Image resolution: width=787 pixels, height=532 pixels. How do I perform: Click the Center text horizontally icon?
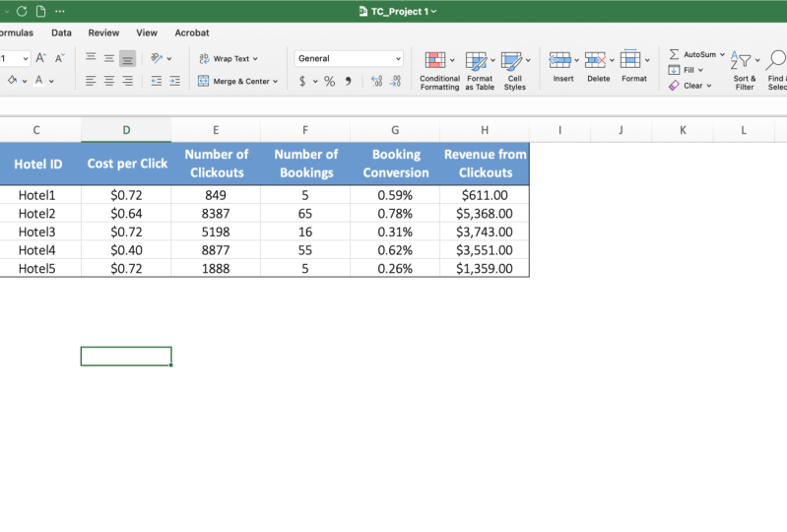click(109, 81)
